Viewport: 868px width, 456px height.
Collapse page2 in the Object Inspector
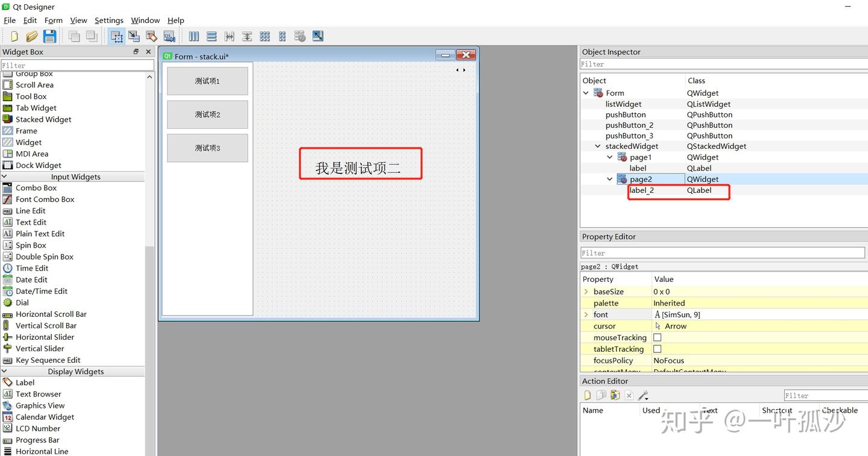609,179
